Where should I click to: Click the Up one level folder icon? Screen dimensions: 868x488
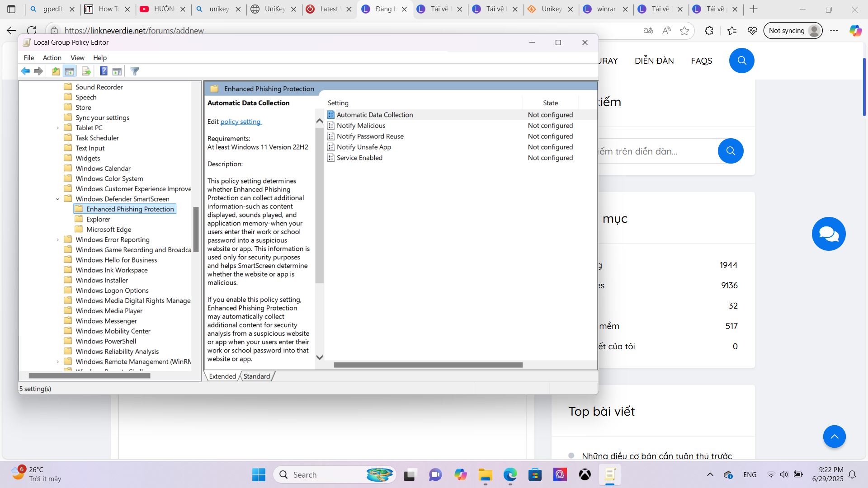(x=55, y=71)
